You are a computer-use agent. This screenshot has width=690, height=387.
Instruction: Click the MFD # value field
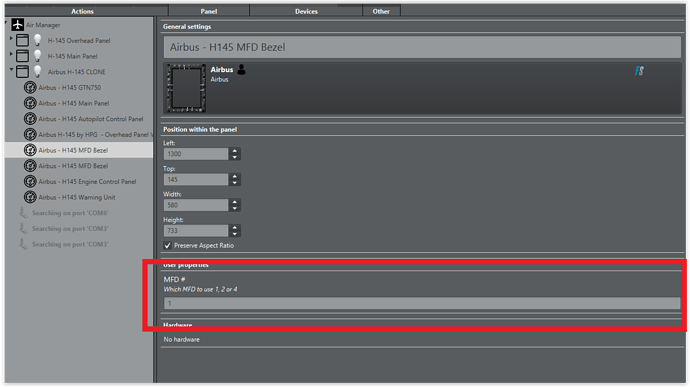[422, 303]
